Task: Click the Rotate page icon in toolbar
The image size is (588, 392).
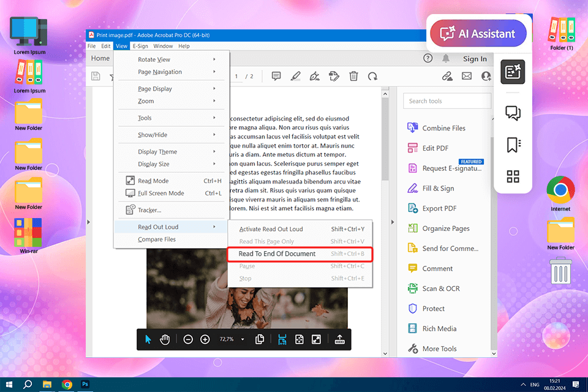Action: coord(372,77)
